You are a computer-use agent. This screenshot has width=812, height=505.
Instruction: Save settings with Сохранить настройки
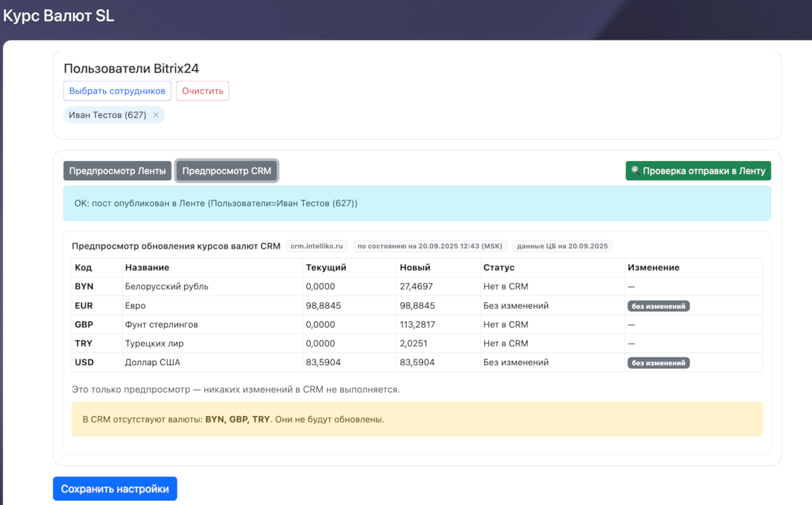(115, 489)
